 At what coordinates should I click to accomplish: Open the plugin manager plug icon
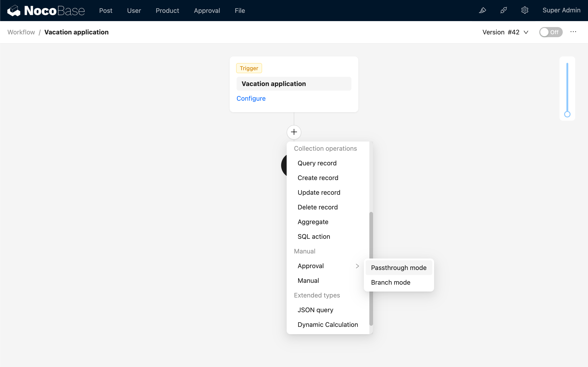(504, 11)
